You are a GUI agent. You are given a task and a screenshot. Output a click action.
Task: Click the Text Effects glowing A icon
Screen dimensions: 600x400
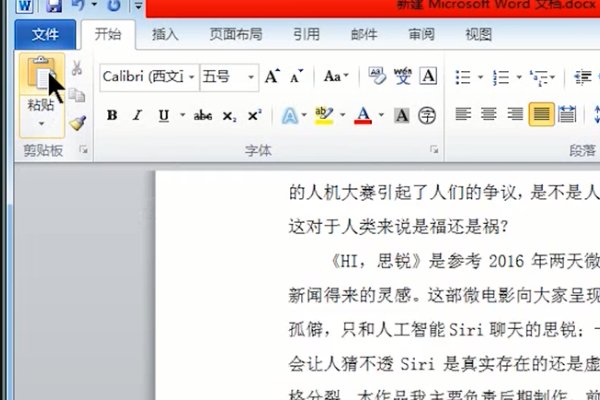[x=290, y=115]
